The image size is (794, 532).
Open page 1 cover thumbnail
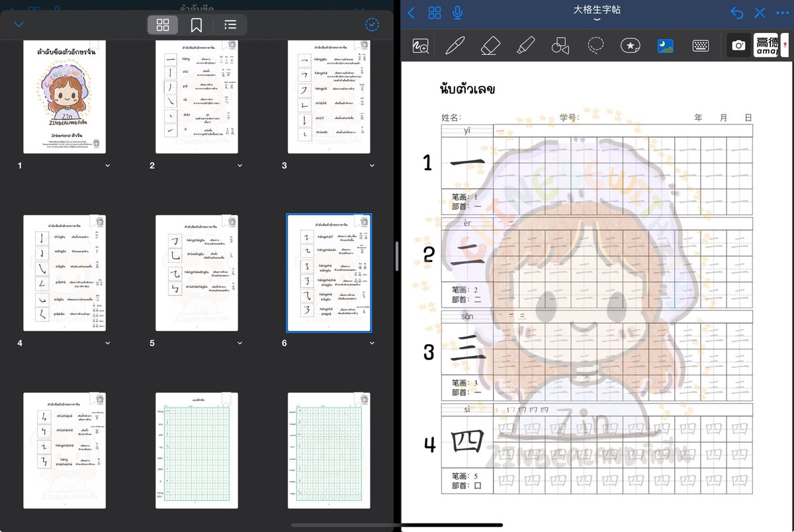[x=65, y=97]
